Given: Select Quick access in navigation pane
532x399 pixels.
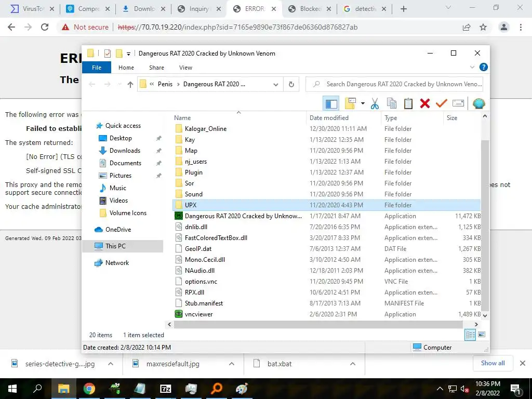Looking at the screenshot, I should tap(123, 126).
